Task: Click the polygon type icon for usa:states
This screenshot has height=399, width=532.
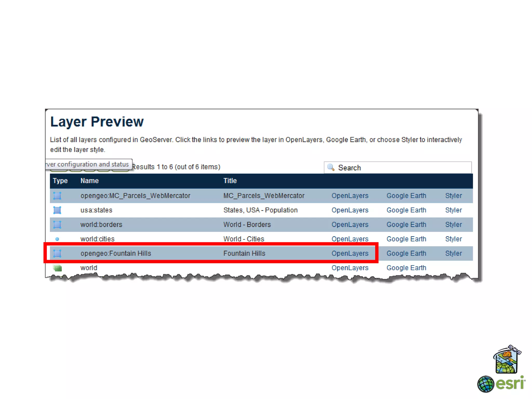Action: 57,210
